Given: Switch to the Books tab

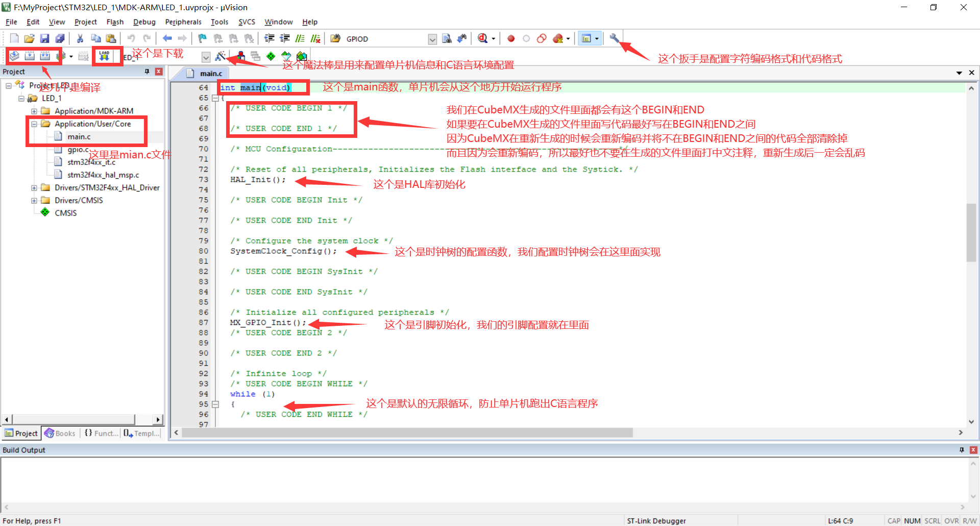Looking at the screenshot, I should tap(60, 433).
